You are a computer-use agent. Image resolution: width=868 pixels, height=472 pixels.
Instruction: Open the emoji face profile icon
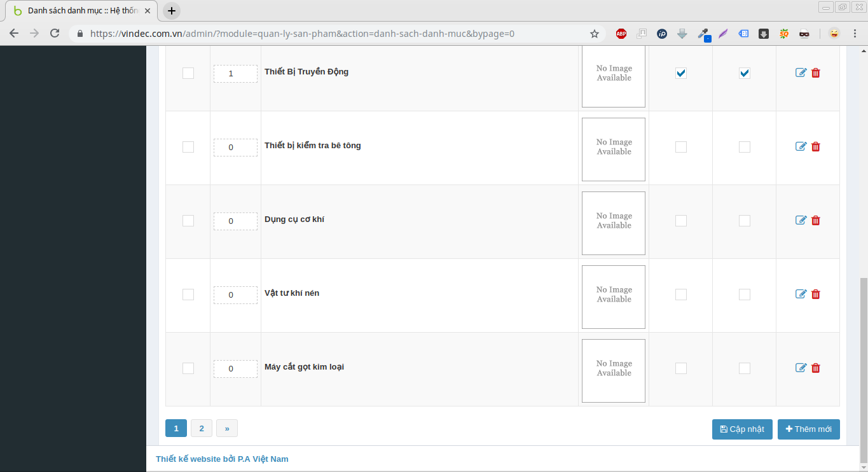tap(834, 34)
